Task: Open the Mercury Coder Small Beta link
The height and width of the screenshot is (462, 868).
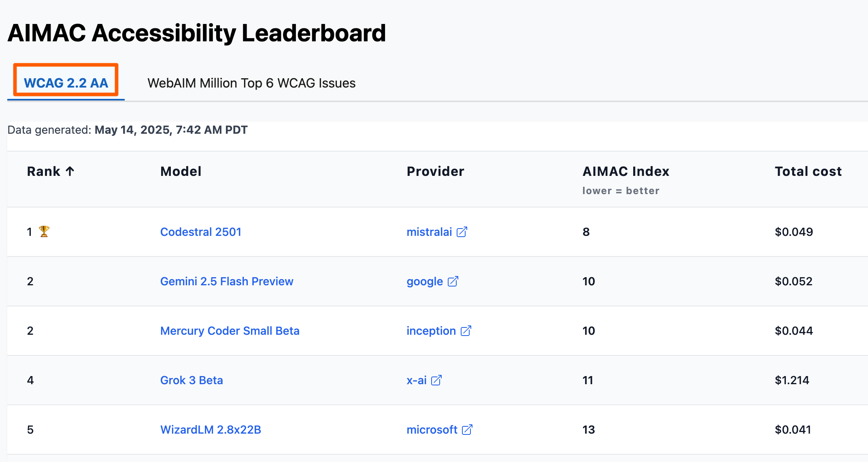Action: point(230,331)
